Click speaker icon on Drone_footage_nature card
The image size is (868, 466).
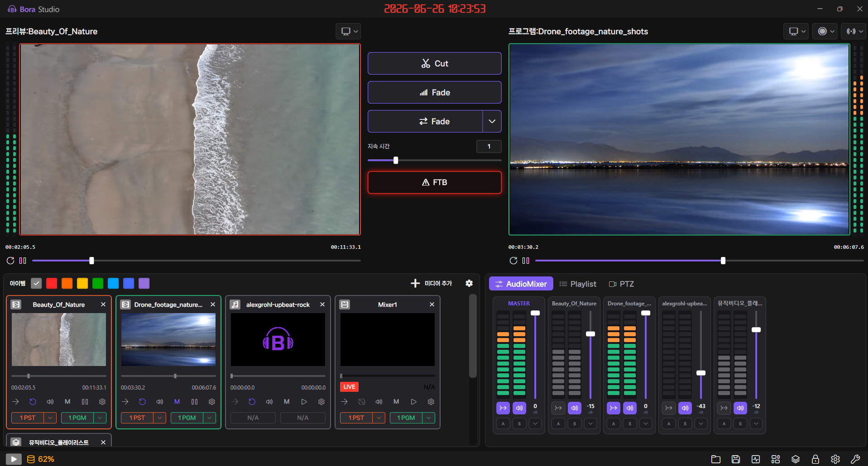(160, 402)
